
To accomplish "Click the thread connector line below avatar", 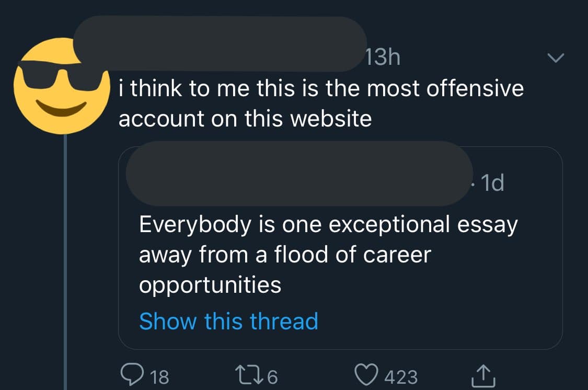I will pos(66,261).
